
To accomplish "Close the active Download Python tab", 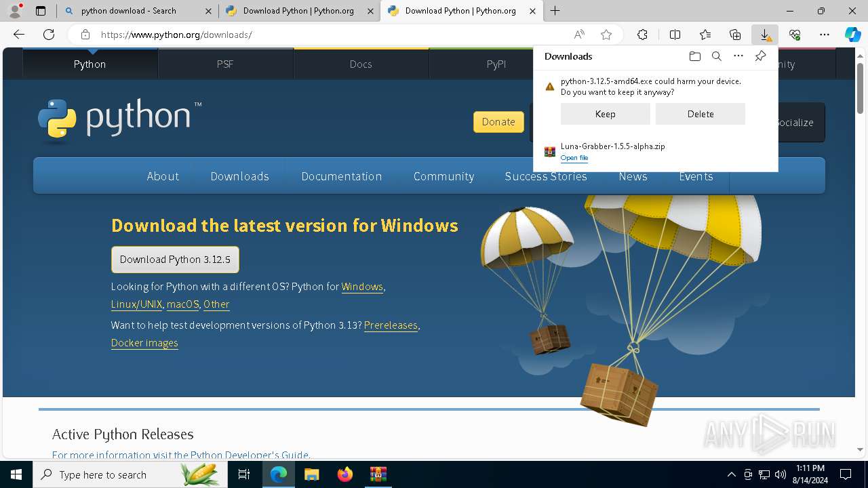I will point(533,11).
